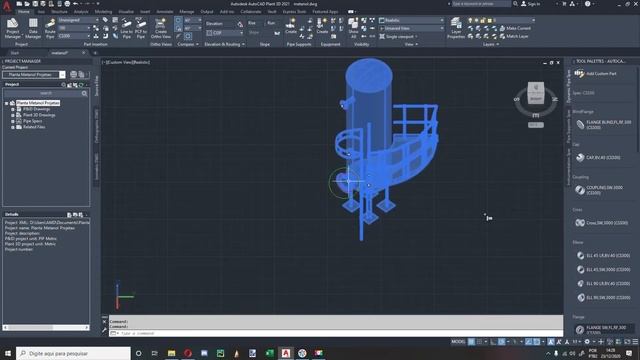Click Create Ortho View icon
The width and height of the screenshot is (640, 360).
pos(161,28)
